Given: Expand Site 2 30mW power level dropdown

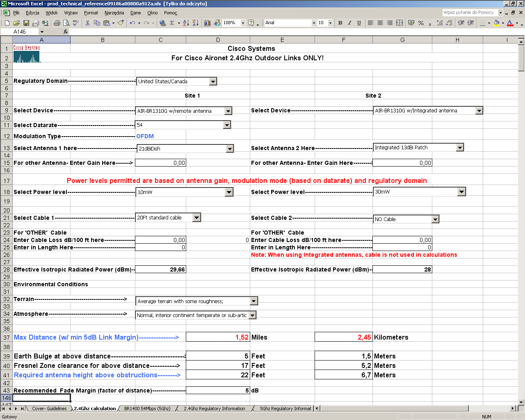Looking at the screenshot, I should pos(461,192).
